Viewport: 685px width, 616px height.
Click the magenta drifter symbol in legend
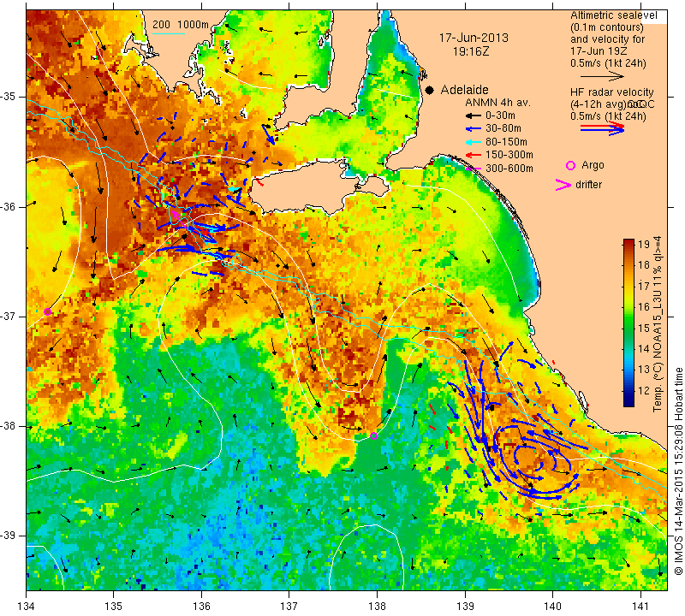point(563,185)
